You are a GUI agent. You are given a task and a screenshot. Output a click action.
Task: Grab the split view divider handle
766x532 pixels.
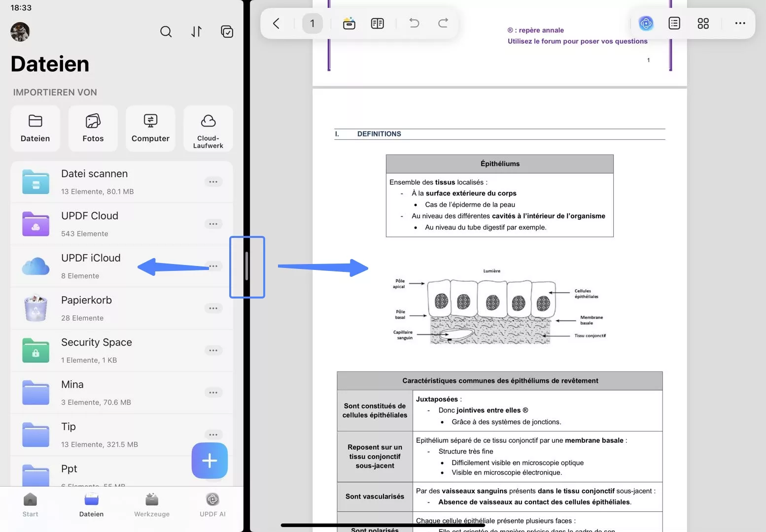click(x=246, y=266)
